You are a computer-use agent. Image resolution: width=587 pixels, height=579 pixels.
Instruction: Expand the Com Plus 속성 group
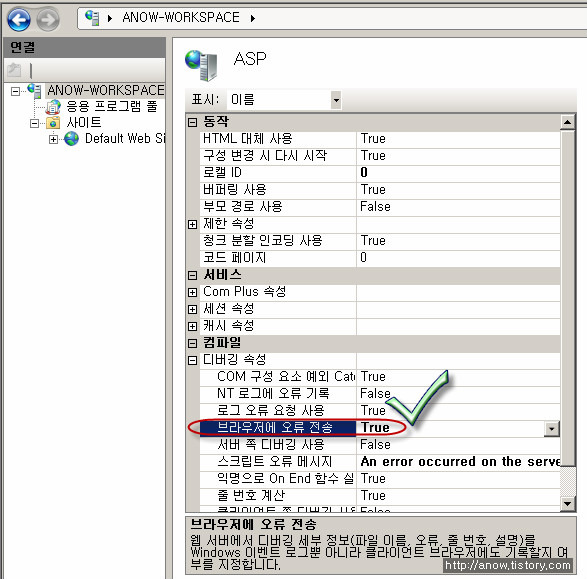click(x=192, y=292)
